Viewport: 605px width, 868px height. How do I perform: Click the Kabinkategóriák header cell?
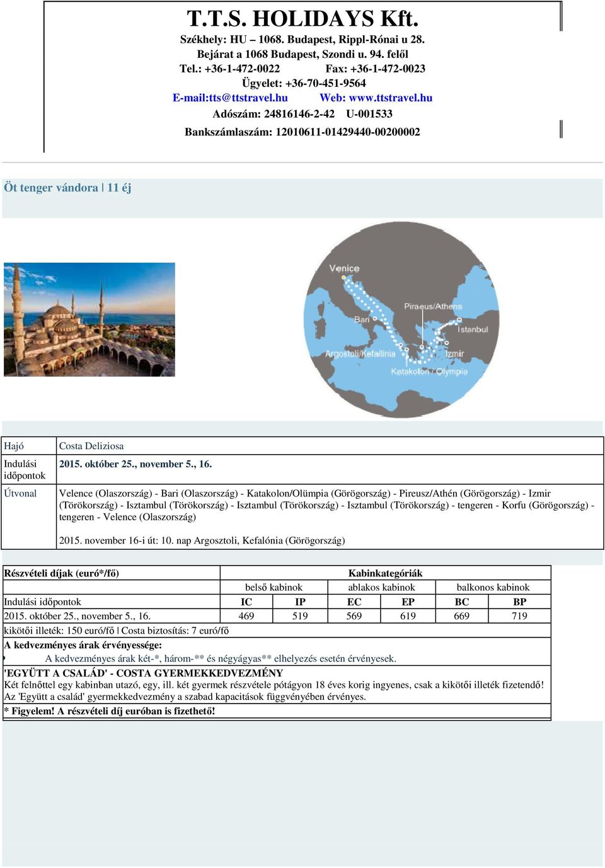tap(385, 573)
